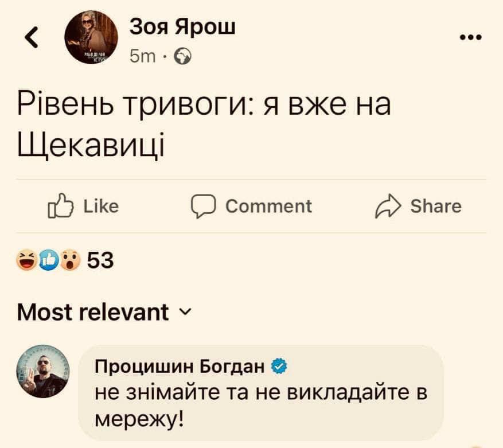This screenshot has width=503, height=448.
Task: Open Зоя Ярош profile picture
Action: tap(91, 38)
